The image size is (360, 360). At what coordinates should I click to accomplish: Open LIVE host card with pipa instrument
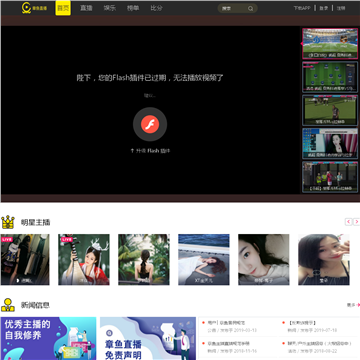(x=84, y=260)
